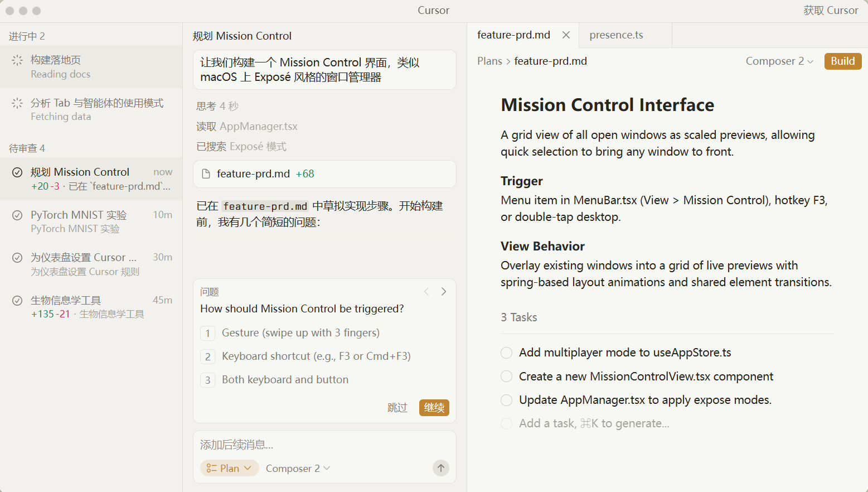Click the inline code feature-prd.md in the reply
Viewport: 868px width, 492px height.
265,206
